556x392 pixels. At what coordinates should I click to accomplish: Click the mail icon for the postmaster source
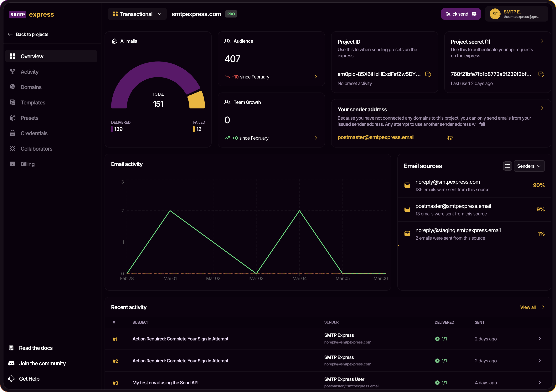point(407,209)
